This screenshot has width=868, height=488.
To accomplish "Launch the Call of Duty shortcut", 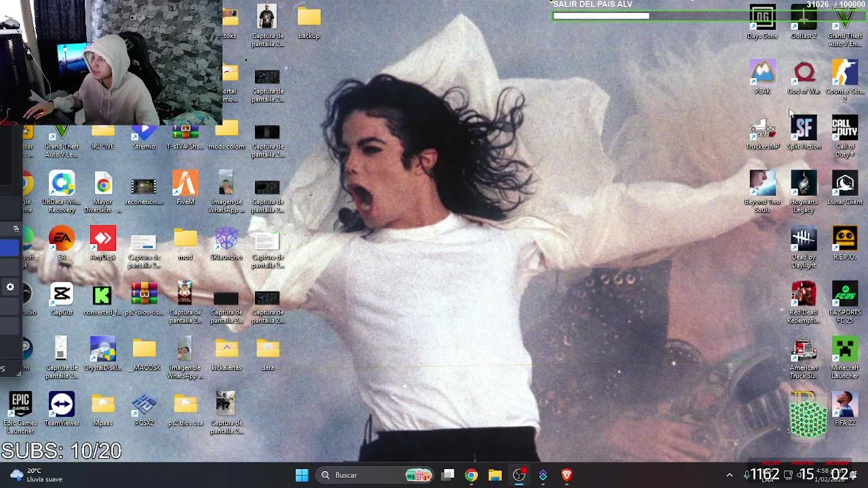I will (845, 137).
